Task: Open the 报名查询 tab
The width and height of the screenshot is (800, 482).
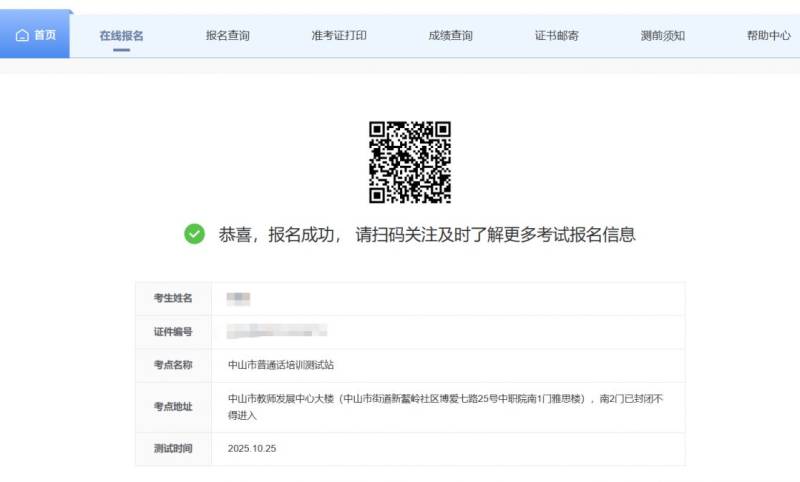Action: (228, 36)
